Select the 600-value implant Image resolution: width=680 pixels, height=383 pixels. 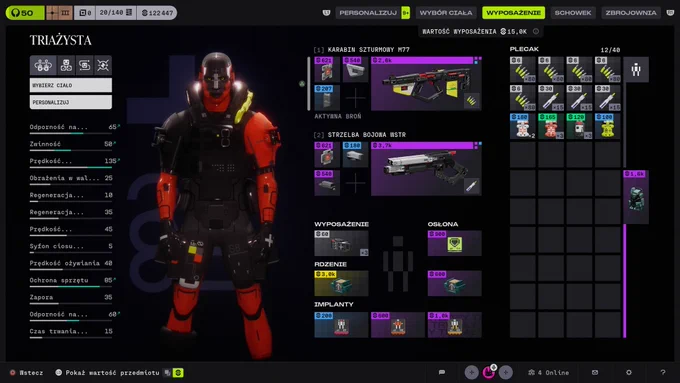pyautogui.click(x=398, y=324)
